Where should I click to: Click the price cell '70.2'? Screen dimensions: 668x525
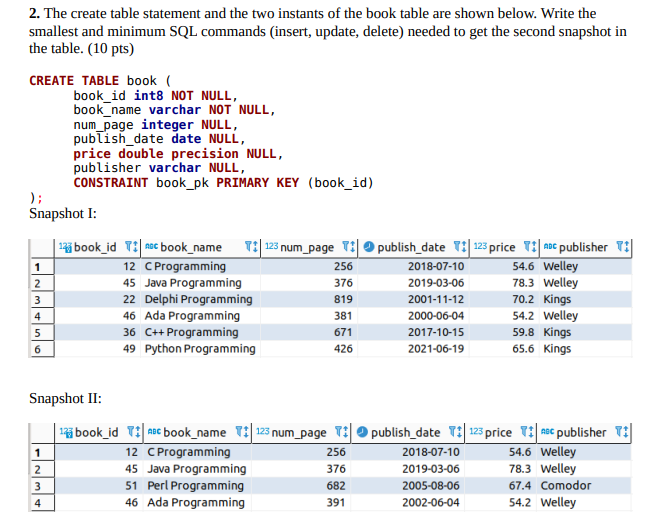[x=504, y=299]
